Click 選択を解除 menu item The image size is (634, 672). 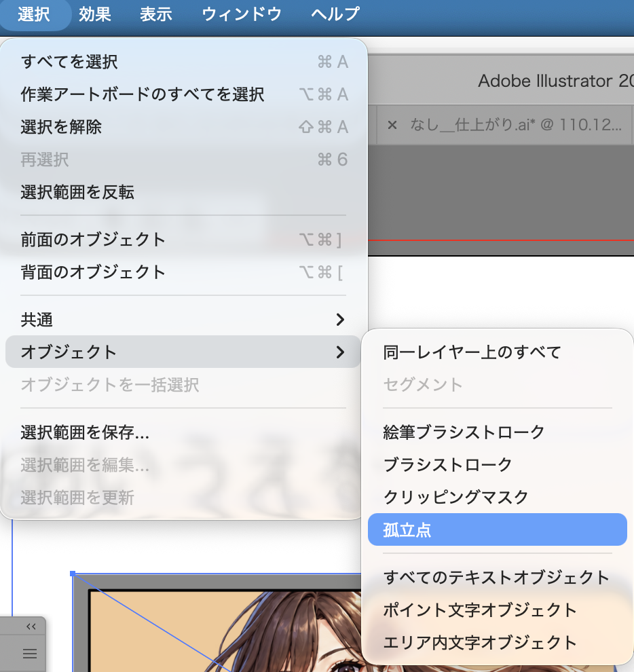click(183, 127)
